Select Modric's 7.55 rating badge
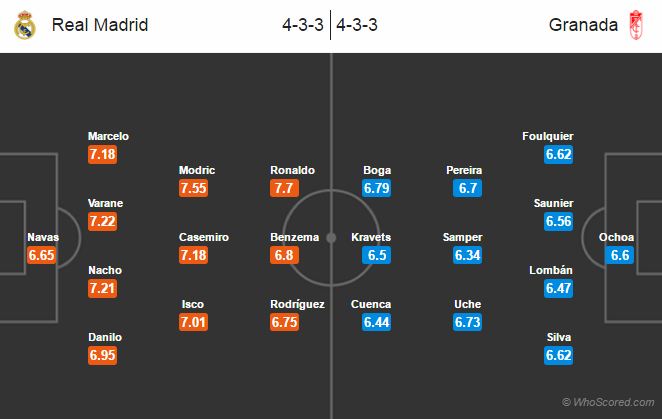The image size is (662, 419). coord(193,188)
